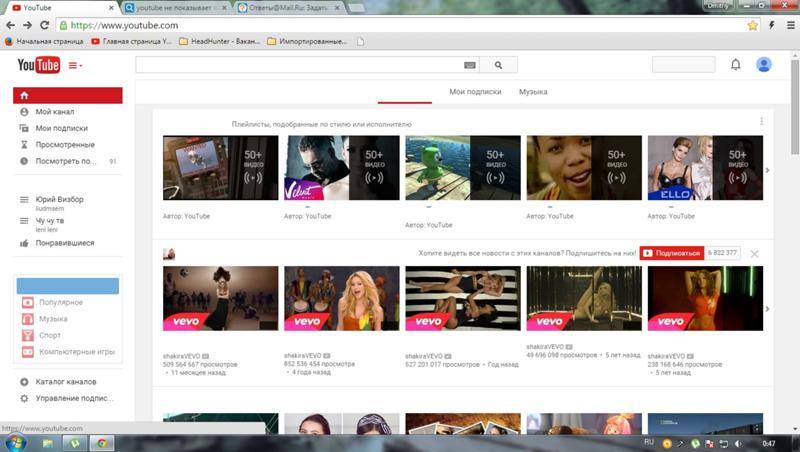Click the subscriber count 6 822 377
Screen dimensions: 800x452
click(x=722, y=253)
